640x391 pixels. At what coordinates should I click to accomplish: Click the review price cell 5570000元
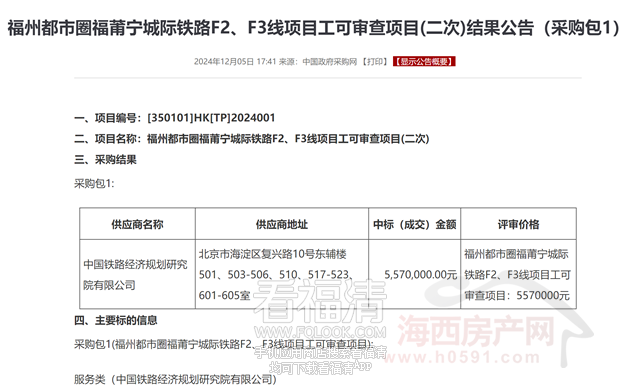click(x=517, y=275)
